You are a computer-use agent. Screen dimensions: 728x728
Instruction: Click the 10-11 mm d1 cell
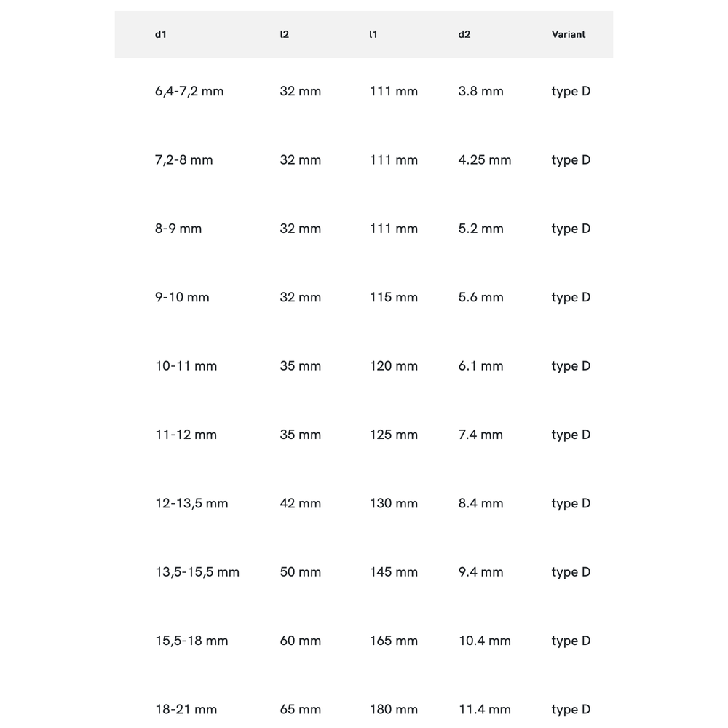pos(186,366)
